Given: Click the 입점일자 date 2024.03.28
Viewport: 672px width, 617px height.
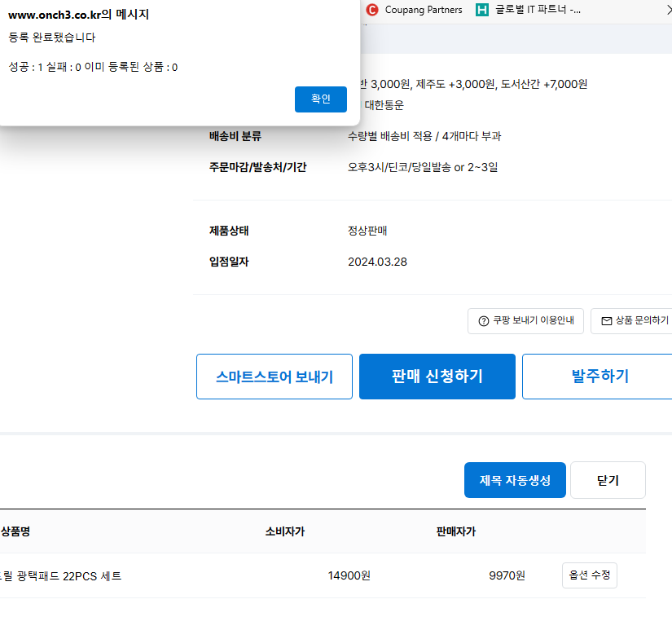Looking at the screenshot, I should (377, 263).
